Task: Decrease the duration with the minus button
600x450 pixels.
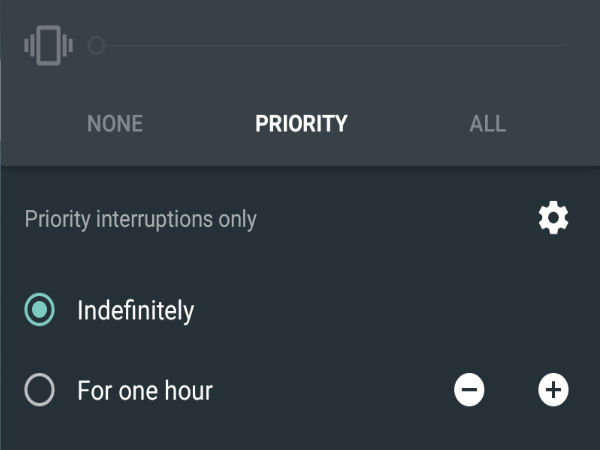Action: 469,390
